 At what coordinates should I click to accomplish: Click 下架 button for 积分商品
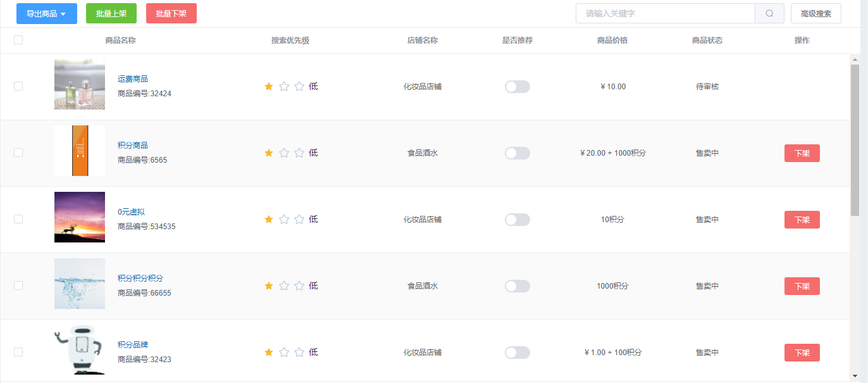[802, 153]
